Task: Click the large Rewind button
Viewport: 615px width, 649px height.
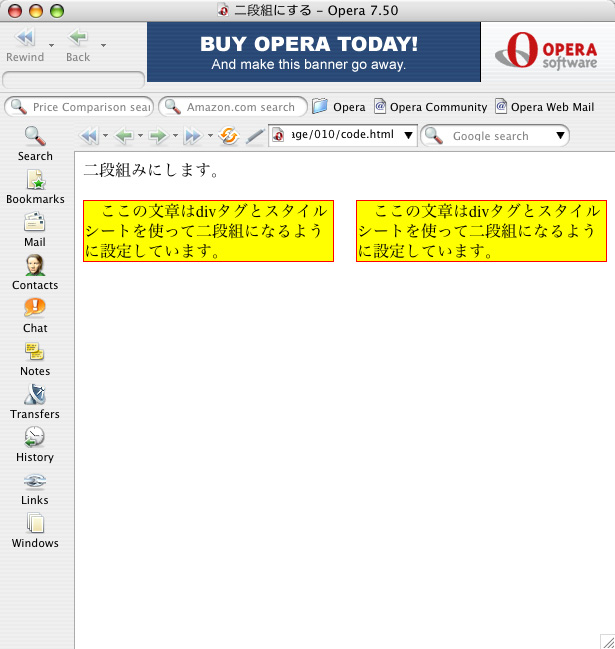Action: [x=25, y=45]
